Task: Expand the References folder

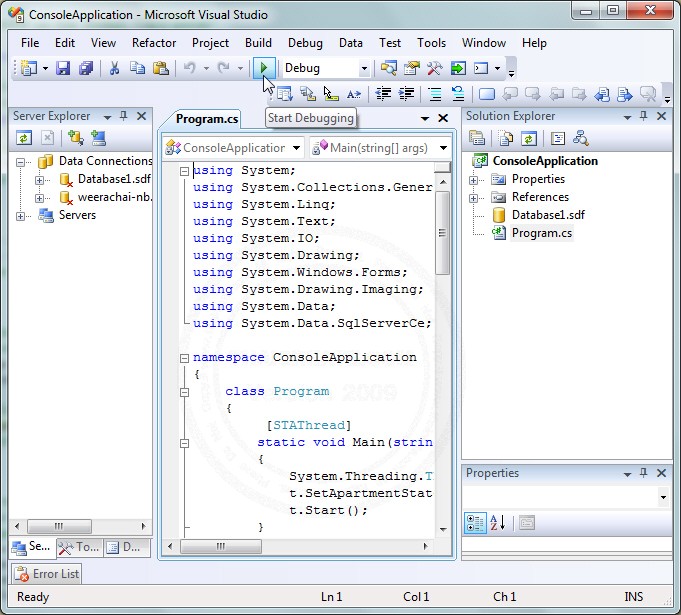Action: (x=473, y=198)
